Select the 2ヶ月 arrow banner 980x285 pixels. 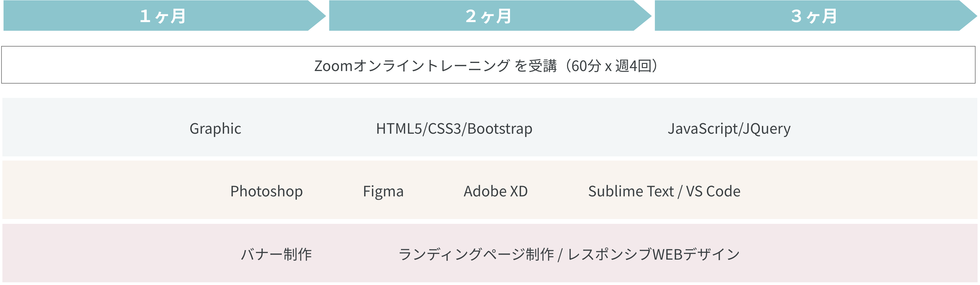click(x=489, y=16)
